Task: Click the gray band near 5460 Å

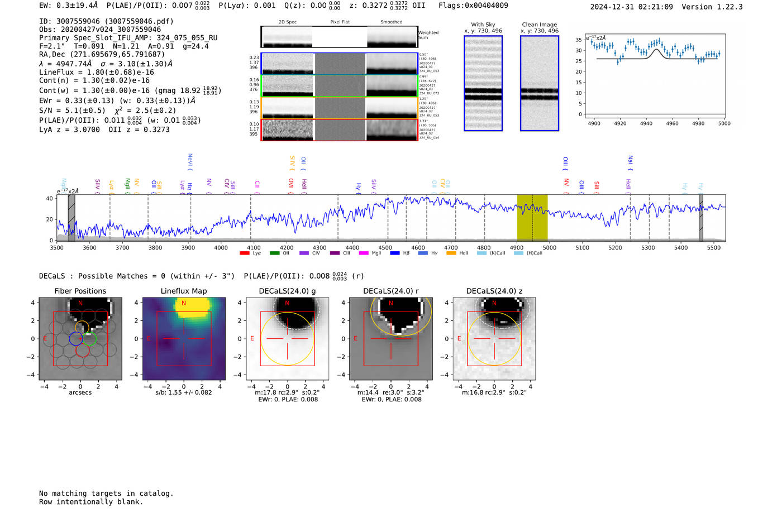Action: 701,218
